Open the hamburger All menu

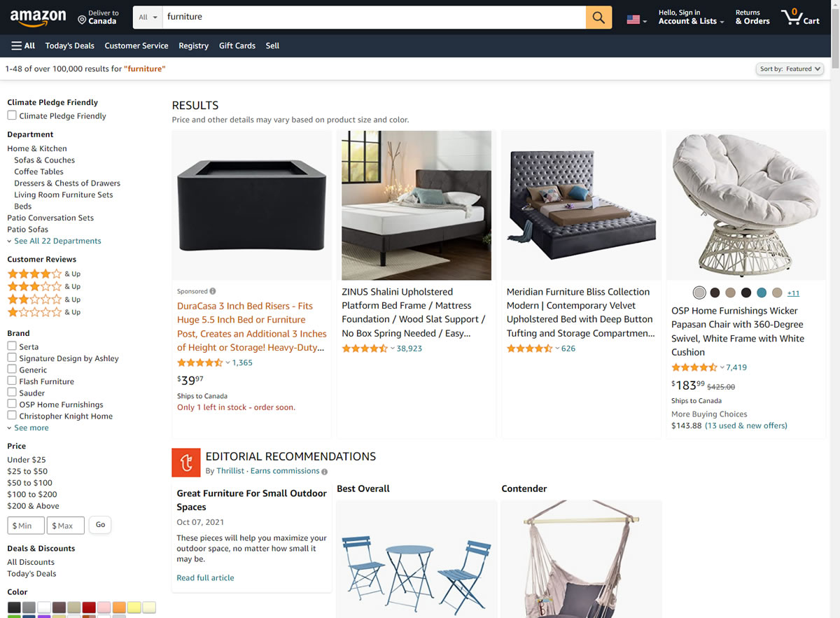point(23,45)
